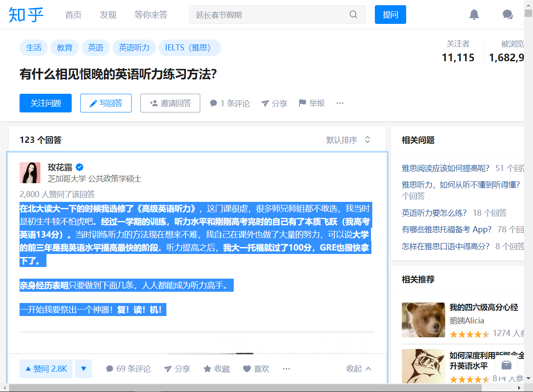The width and height of the screenshot is (533, 392).
Task: Expand the answer more options ellipsis
Action: 286,369
